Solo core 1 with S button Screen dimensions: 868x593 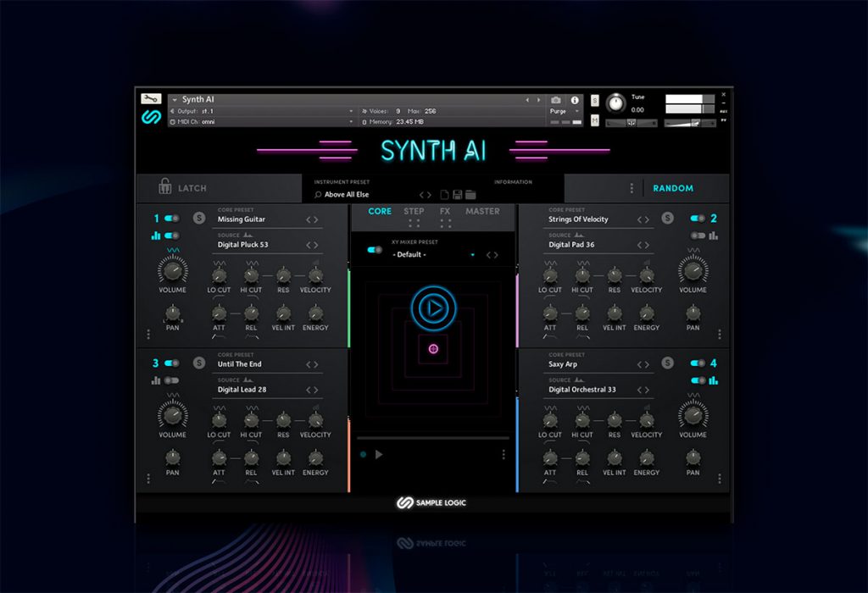point(199,218)
